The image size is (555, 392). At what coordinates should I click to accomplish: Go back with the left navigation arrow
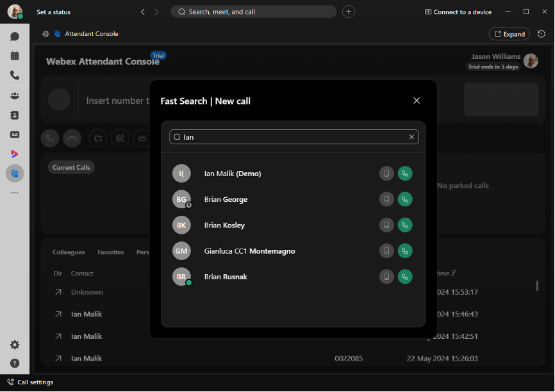[143, 12]
